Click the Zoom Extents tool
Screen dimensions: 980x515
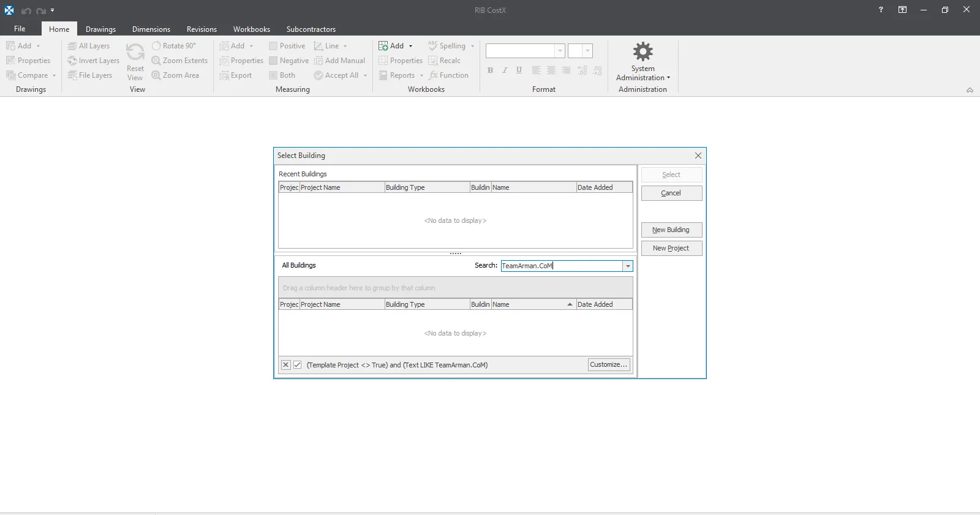point(179,61)
